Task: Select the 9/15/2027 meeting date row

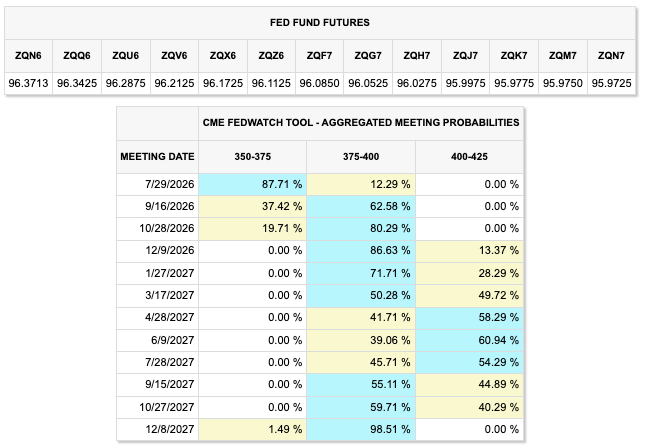Action: (320, 384)
